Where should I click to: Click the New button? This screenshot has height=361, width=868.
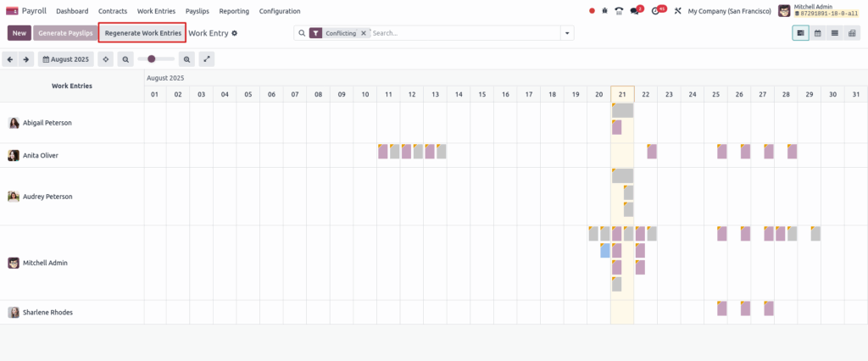pos(19,33)
